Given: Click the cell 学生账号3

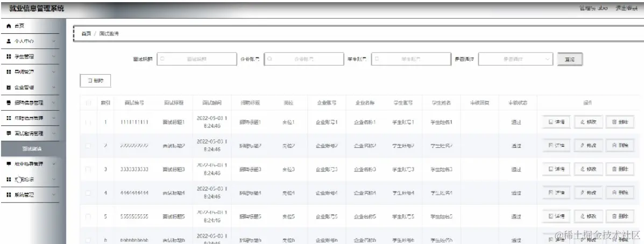Looking at the screenshot, I should [x=403, y=169].
